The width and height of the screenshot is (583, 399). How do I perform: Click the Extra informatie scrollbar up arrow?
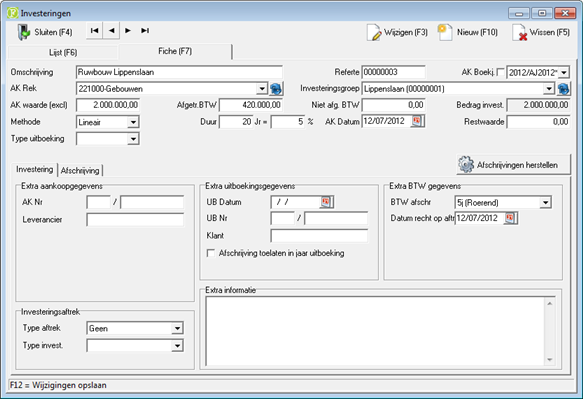click(549, 303)
